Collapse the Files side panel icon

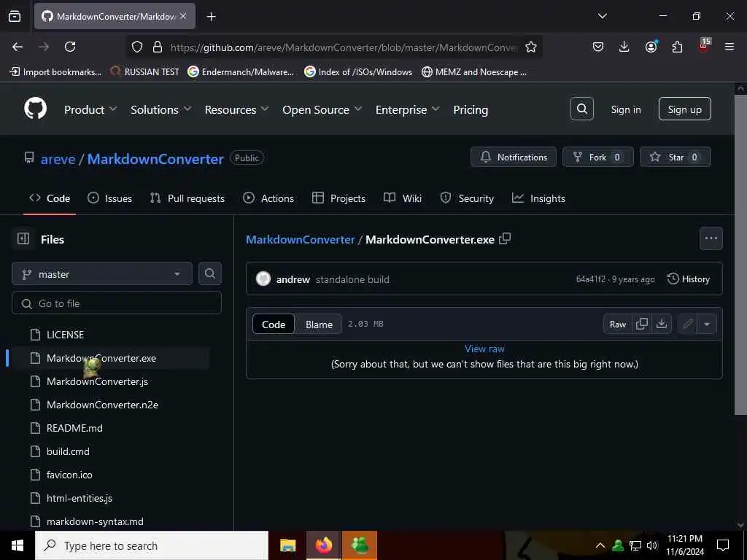[x=23, y=238]
